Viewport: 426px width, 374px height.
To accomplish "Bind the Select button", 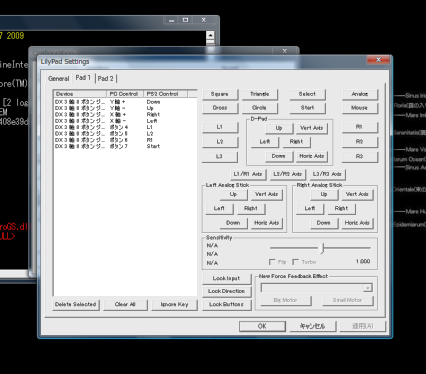I will [x=307, y=94].
